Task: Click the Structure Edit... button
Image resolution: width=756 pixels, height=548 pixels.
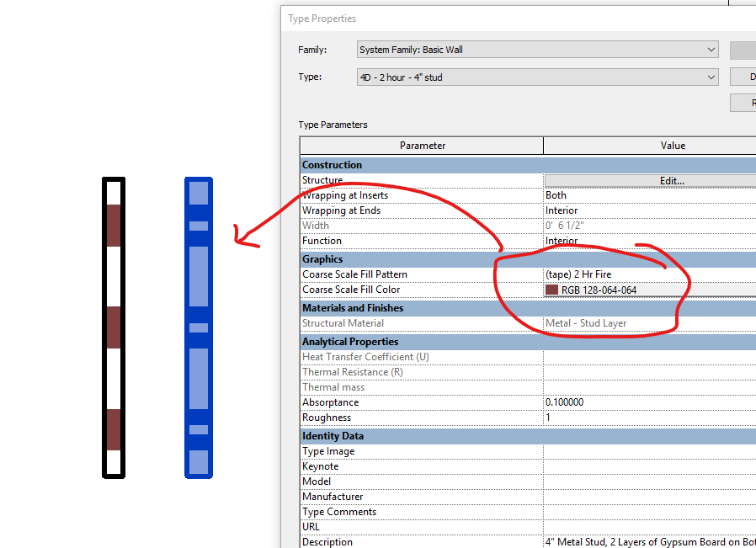Action: click(651, 181)
